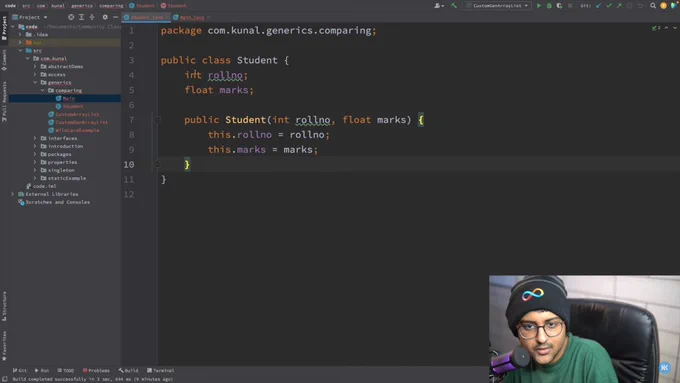Open the Build tool window
680x383 pixels.
[128, 370]
